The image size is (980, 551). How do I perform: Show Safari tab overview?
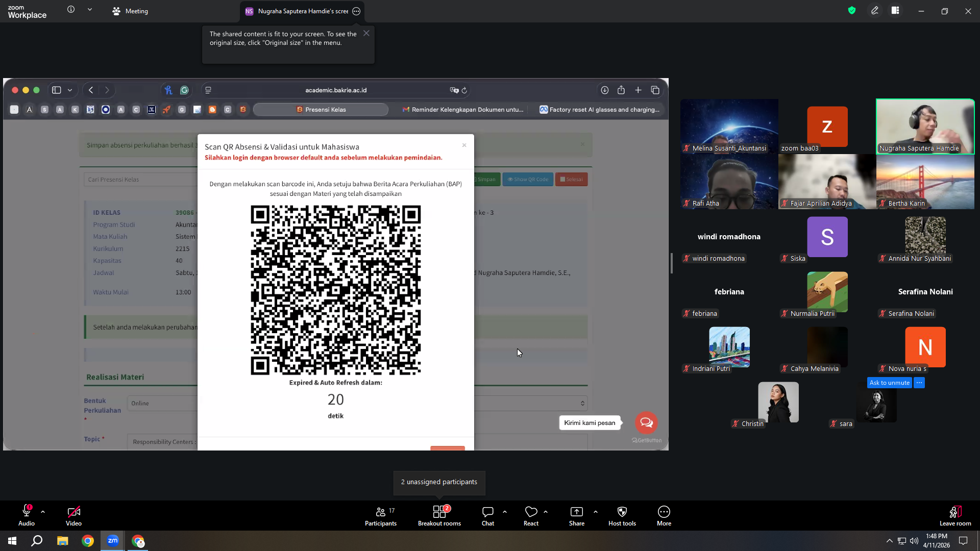click(655, 90)
